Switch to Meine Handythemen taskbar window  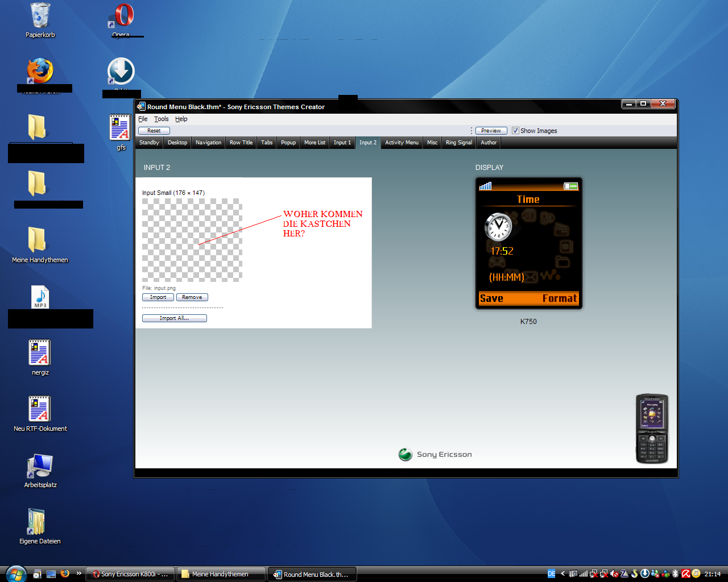[x=221, y=574]
